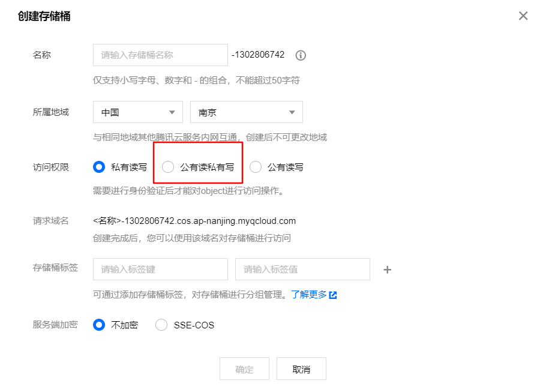Click the request domain text
The height and width of the screenshot is (392, 540).
click(x=194, y=221)
